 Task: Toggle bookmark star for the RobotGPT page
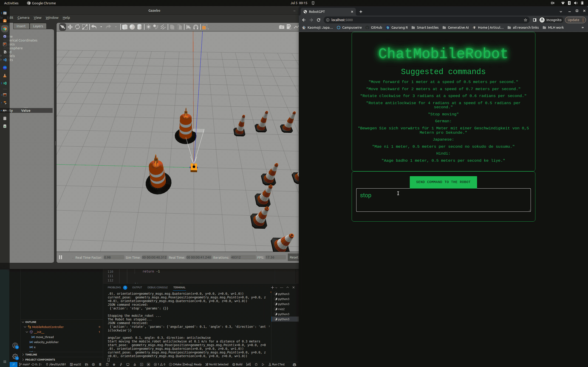525,20
